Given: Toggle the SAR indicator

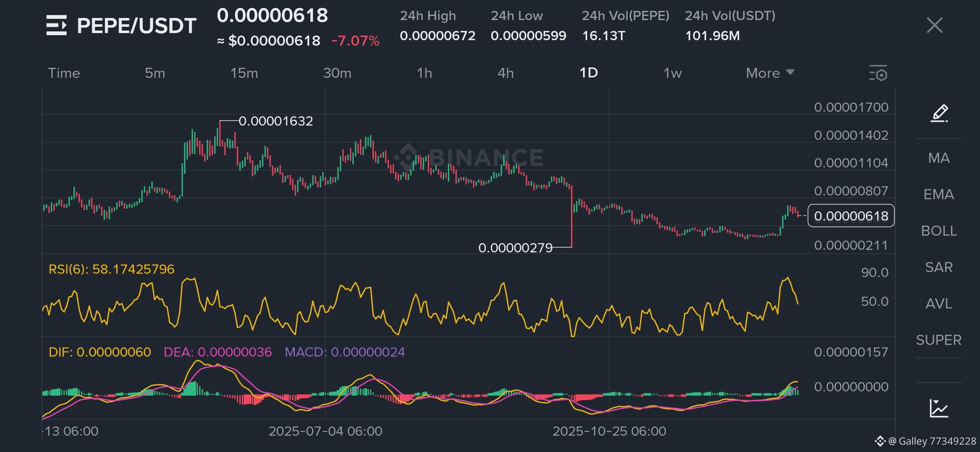Looking at the screenshot, I should pyautogui.click(x=939, y=267).
